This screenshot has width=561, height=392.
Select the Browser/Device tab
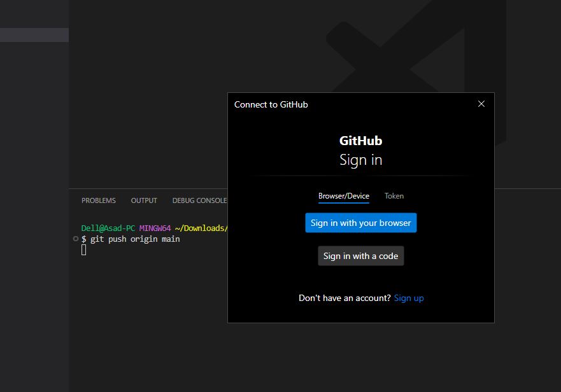pyautogui.click(x=343, y=196)
